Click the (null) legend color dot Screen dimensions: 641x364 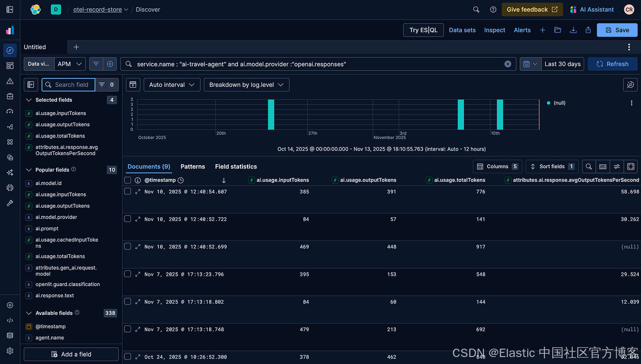(549, 103)
